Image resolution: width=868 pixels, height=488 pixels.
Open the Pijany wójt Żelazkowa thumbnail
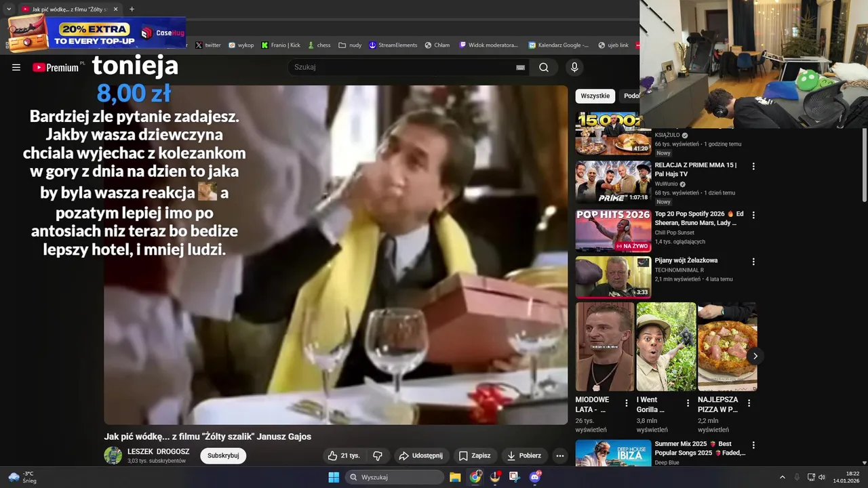[613, 277]
